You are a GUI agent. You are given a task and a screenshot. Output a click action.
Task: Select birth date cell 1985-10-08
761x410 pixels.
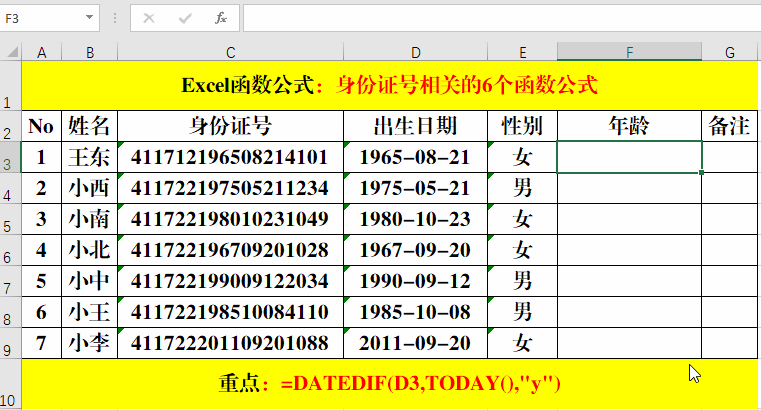pos(415,312)
